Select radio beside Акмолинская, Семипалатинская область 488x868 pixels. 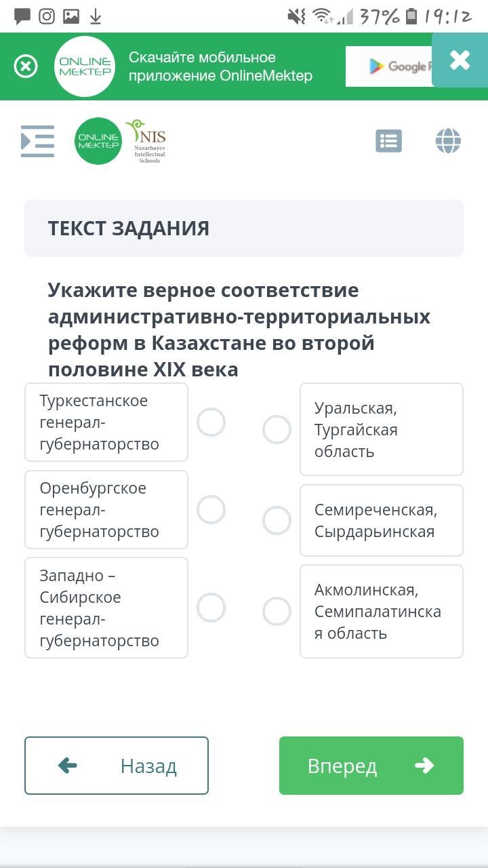point(277,611)
